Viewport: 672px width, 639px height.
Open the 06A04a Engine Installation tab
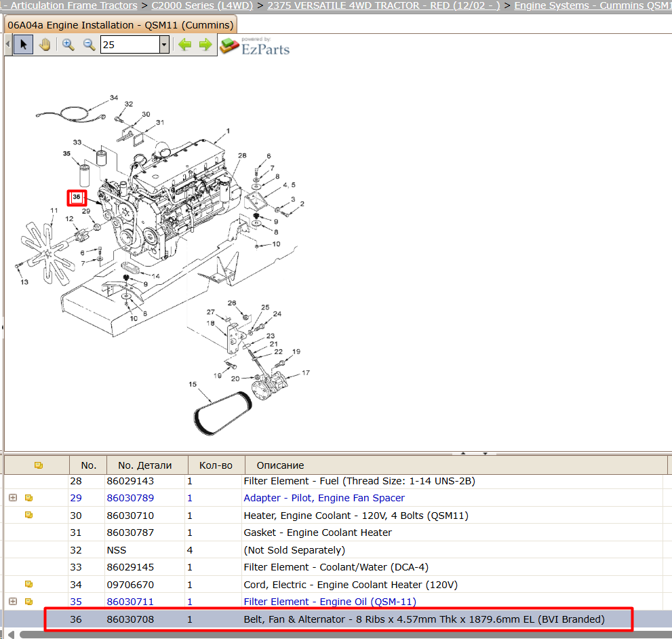(121, 25)
